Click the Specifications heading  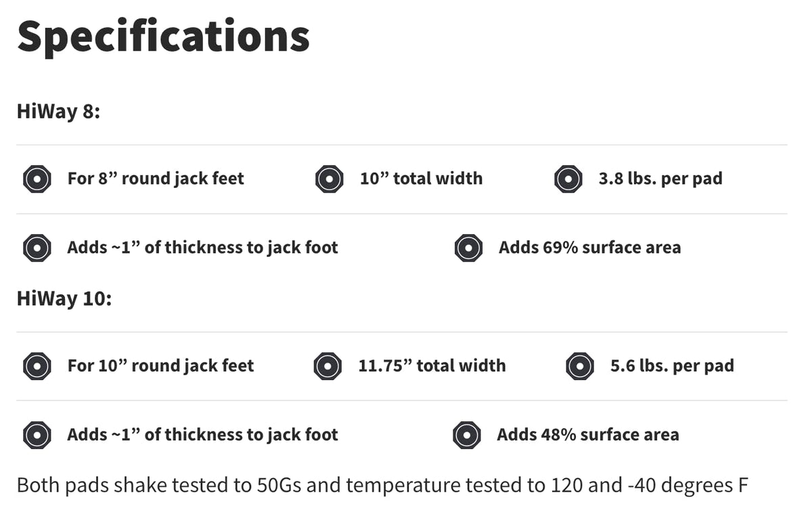[163, 36]
